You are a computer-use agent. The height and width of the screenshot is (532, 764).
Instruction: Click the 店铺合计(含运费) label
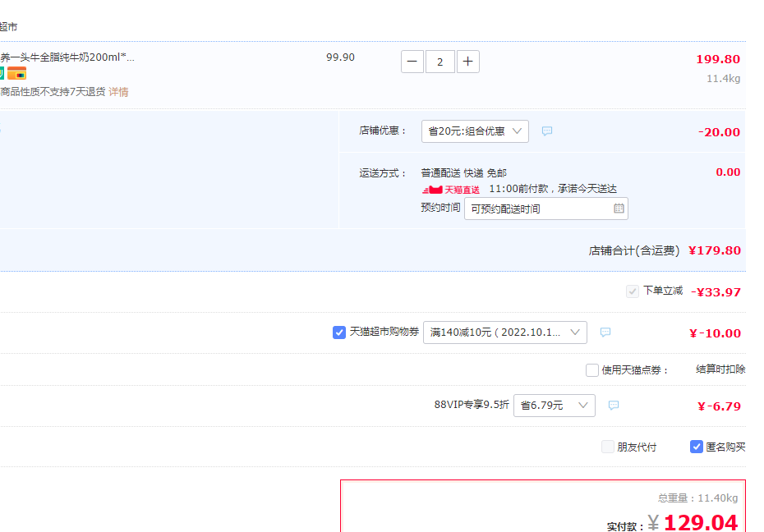tap(634, 250)
